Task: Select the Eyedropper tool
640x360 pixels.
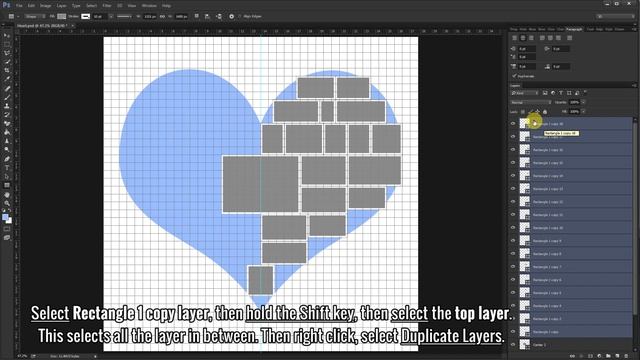Action: tap(7, 79)
